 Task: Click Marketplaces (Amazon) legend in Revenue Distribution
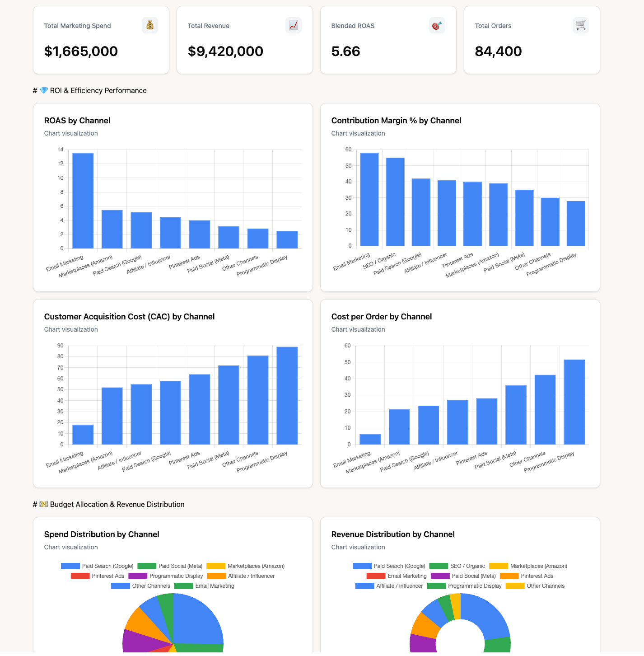[538, 566]
